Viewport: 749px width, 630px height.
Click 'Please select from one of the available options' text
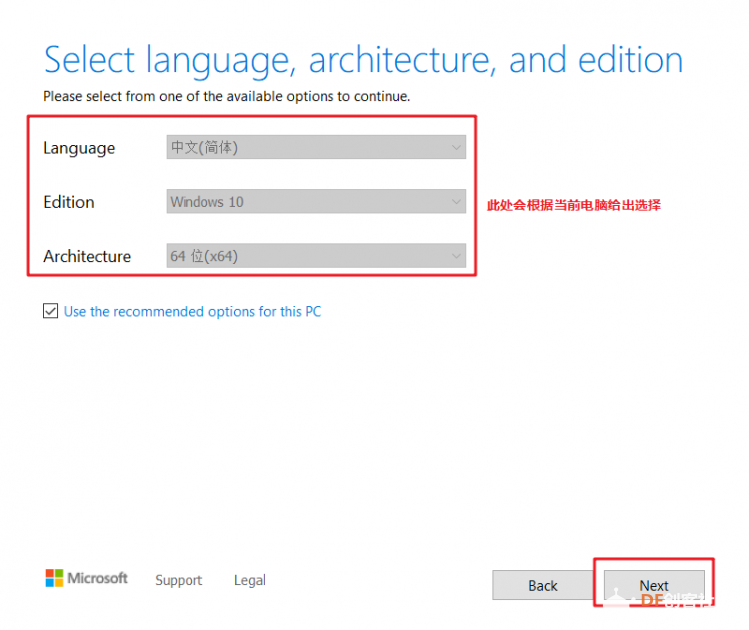point(226,96)
